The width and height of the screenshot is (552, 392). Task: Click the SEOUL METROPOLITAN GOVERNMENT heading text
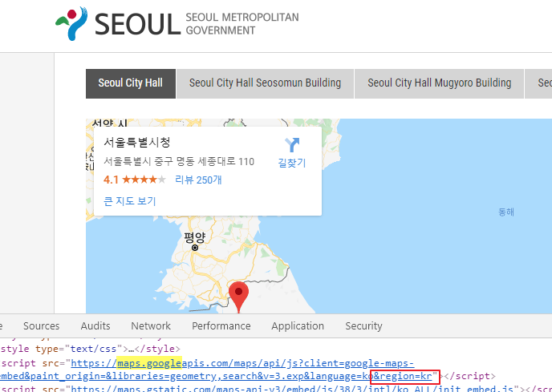242,23
